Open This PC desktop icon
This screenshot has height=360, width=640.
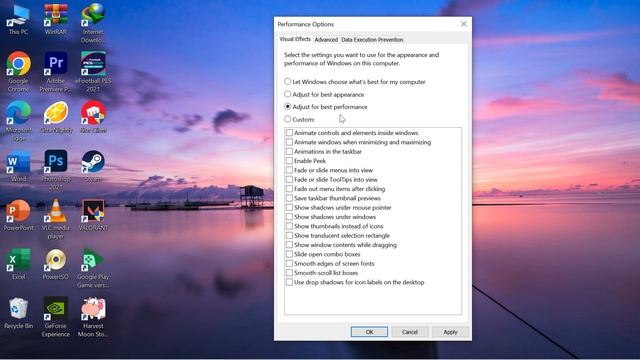click(18, 18)
